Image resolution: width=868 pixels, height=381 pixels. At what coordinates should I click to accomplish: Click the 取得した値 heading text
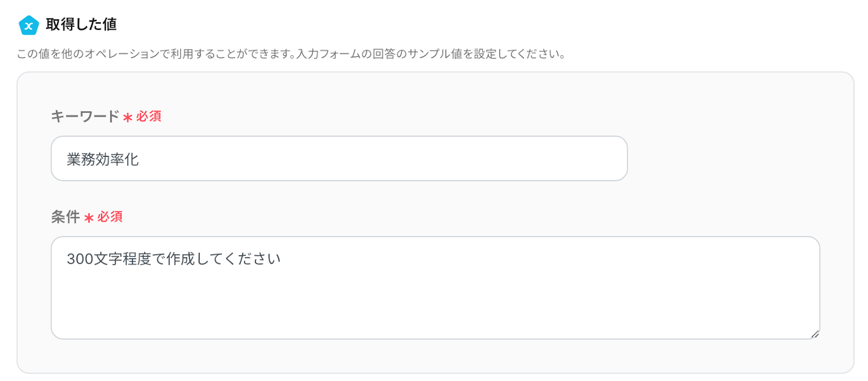coord(81,24)
